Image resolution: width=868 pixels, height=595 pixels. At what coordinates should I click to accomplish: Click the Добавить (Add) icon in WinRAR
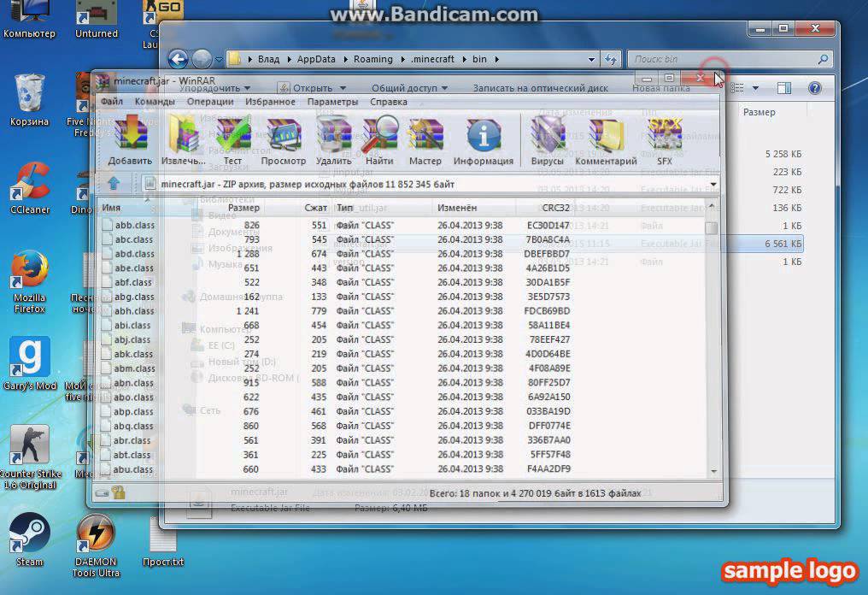coord(130,140)
